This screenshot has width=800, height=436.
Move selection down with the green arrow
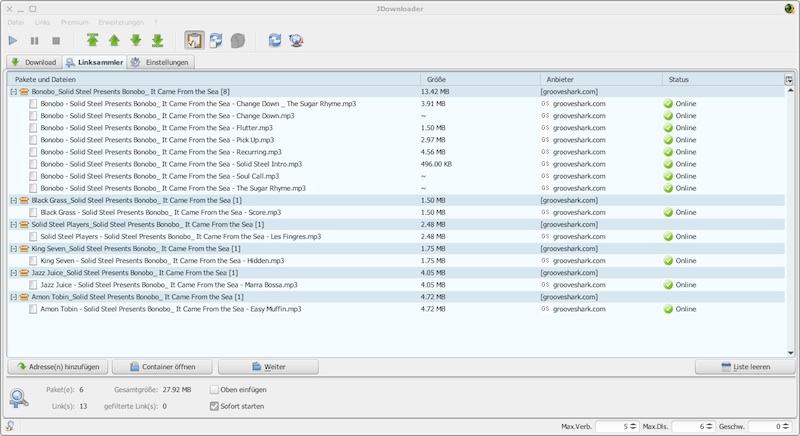click(136, 40)
